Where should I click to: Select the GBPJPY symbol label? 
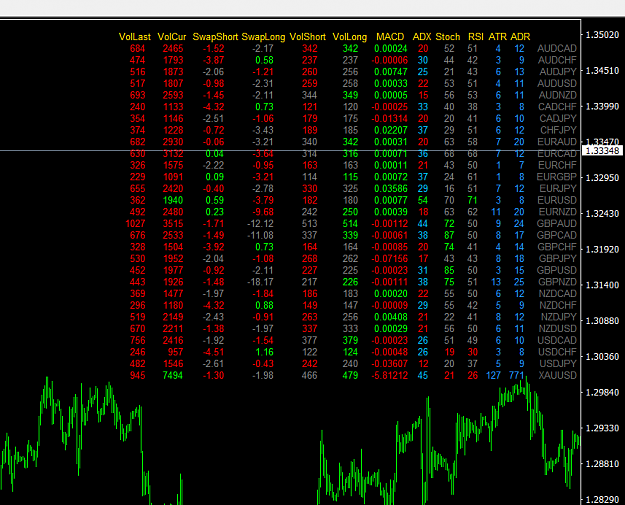coord(558,258)
